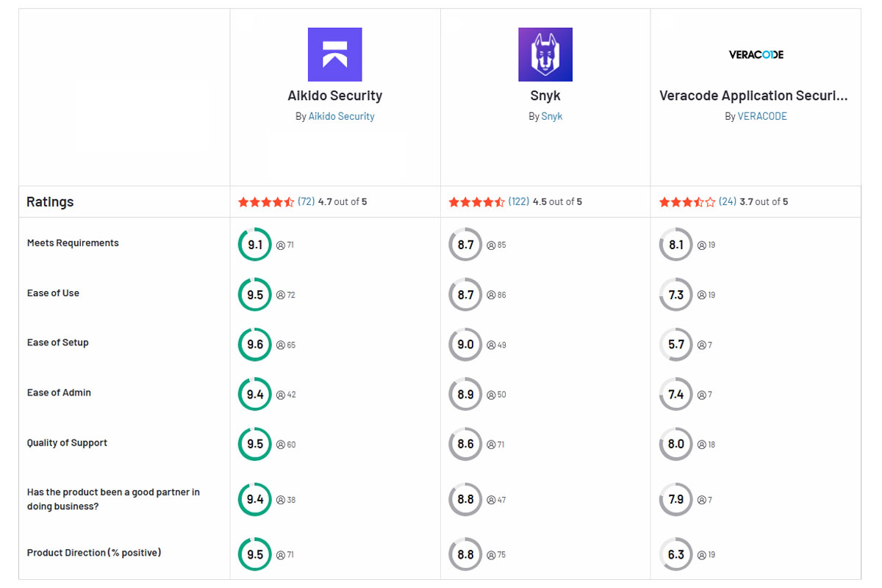
Task: Click the good partner in business label
Action: [x=113, y=499]
